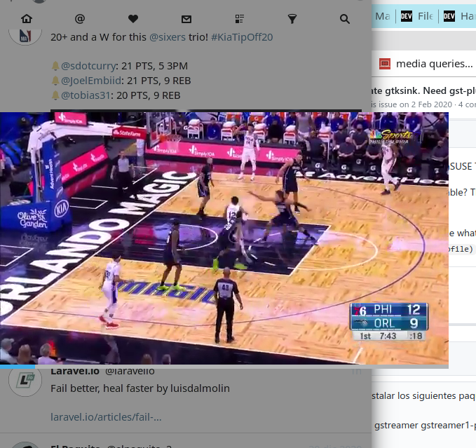Click the basketball video frame
The image size is (476, 448).
pyautogui.click(x=224, y=238)
